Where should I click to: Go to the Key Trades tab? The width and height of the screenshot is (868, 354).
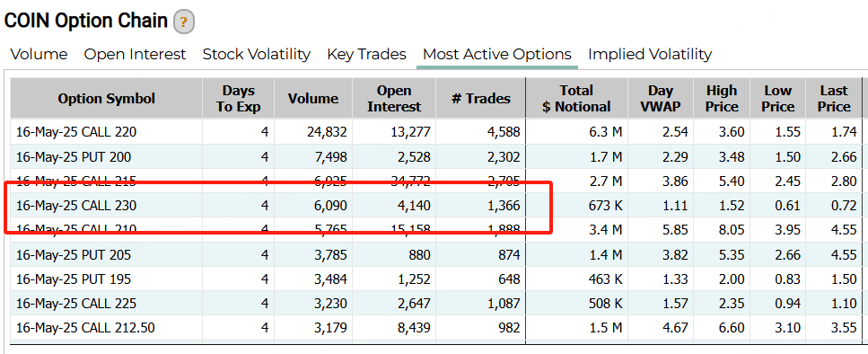point(366,54)
